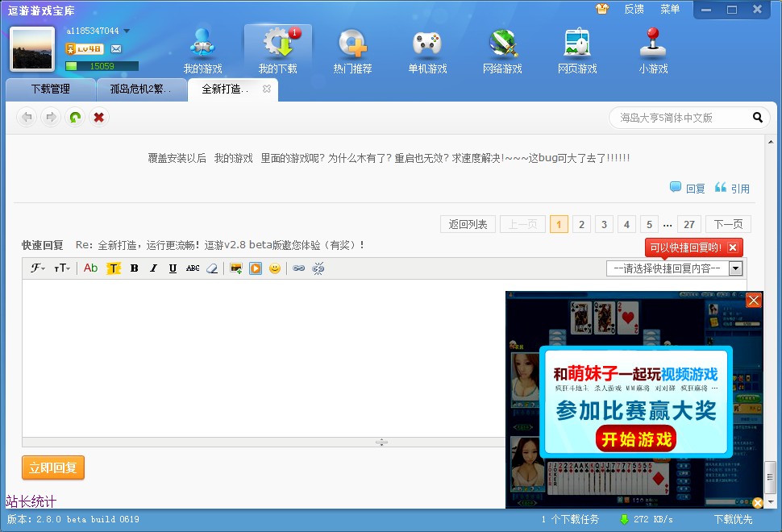Remove hyperlink with unlink icon
This screenshot has width=782, height=532.
(318, 268)
